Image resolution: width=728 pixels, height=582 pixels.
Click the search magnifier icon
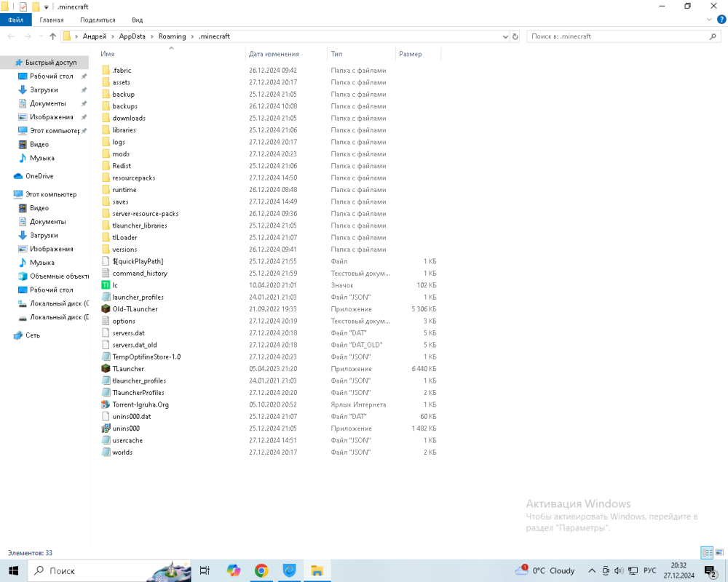713,36
